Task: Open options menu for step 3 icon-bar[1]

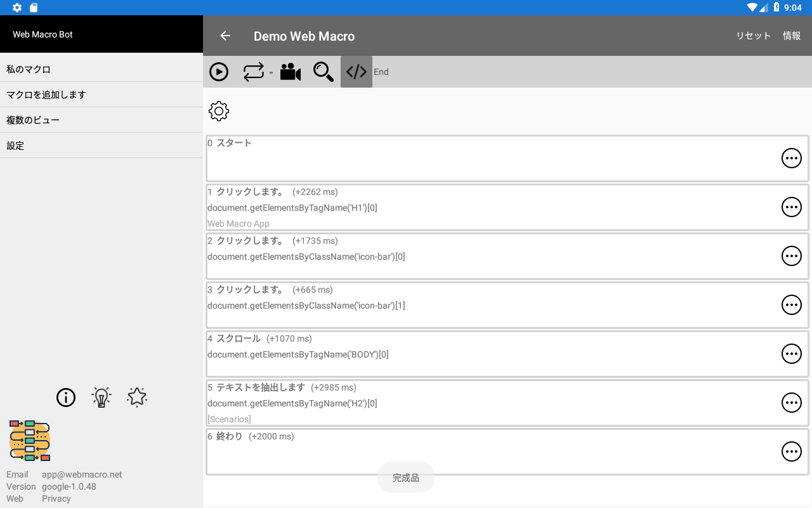Action: (x=792, y=305)
